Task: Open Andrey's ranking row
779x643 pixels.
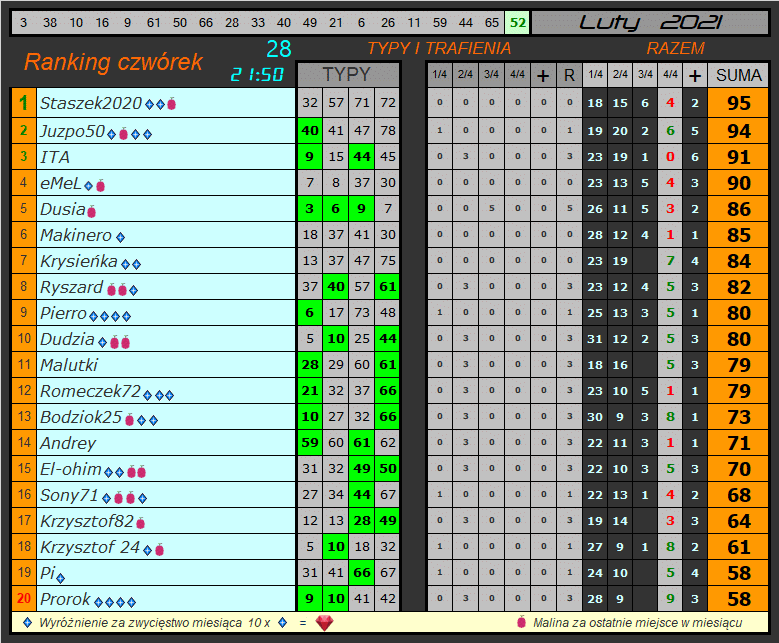Action: click(390, 442)
